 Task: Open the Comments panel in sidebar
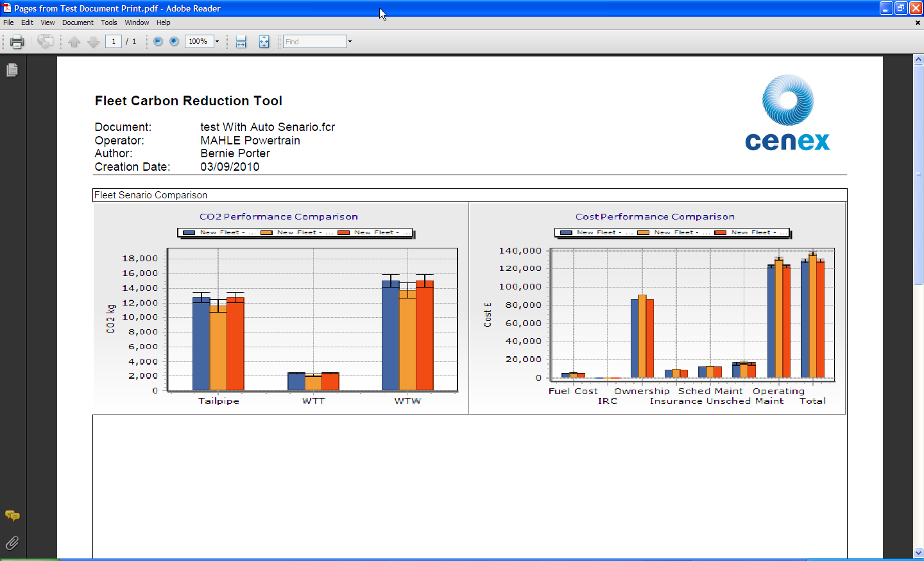click(12, 515)
